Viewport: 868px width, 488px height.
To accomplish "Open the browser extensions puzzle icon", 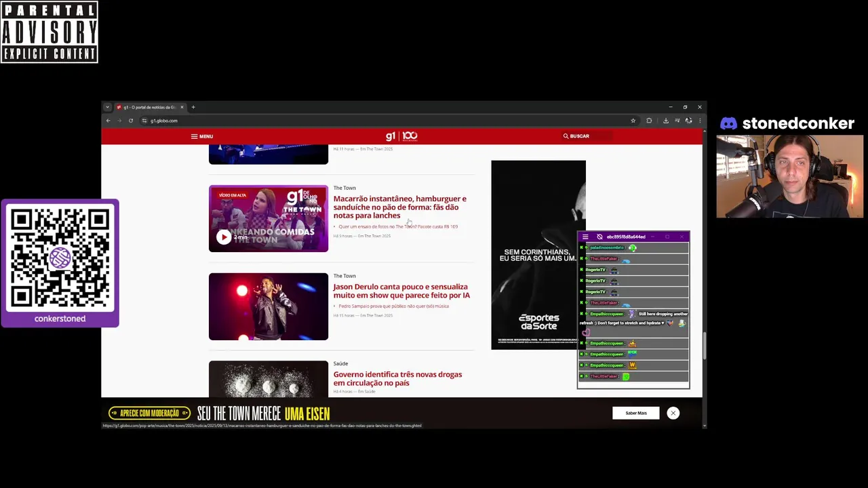I will coord(649,121).
